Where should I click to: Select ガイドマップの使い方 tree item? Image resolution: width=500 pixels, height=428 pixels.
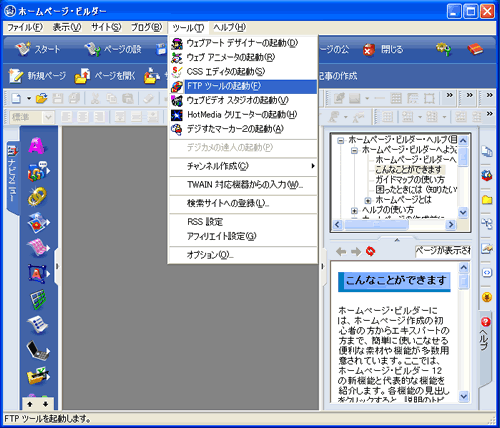410,180
